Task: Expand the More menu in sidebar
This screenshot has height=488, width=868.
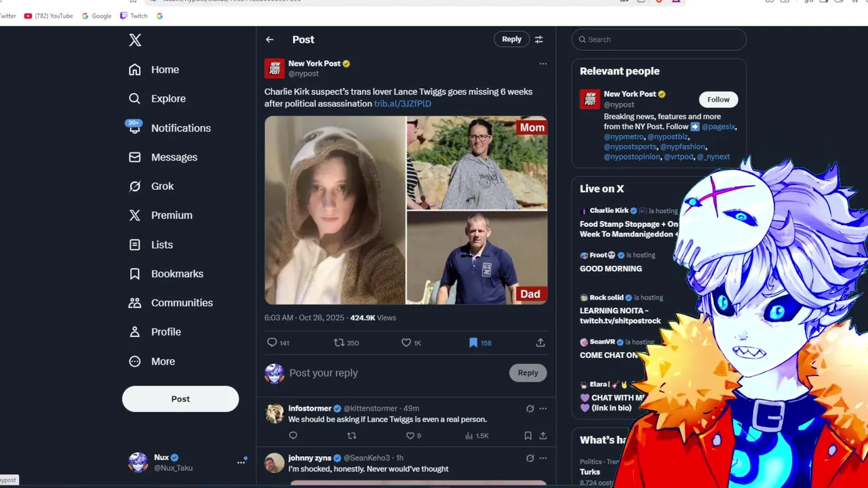Action: point(152,362)
